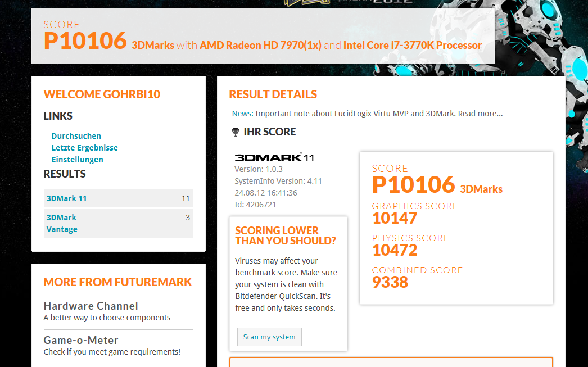Screen dimensions: 588x367
Task: Click Intel Core i7-3770K Processor text
Action: pos(413,46)
